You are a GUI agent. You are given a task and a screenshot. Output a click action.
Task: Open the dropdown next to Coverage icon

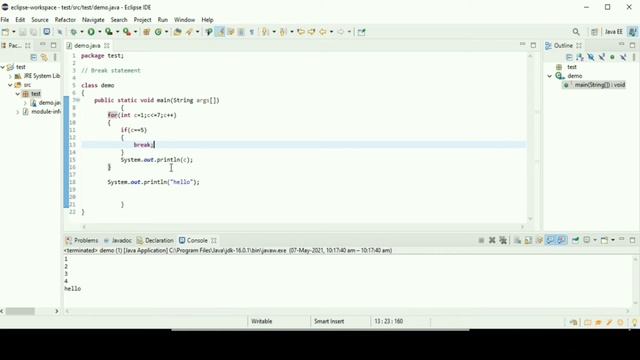[118, 32]
